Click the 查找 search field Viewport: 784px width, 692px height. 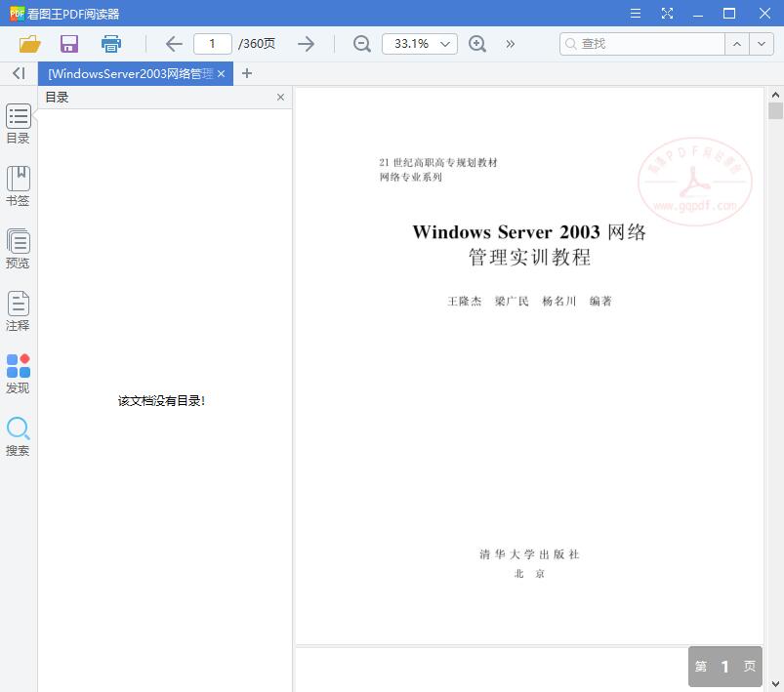(642, 44)
